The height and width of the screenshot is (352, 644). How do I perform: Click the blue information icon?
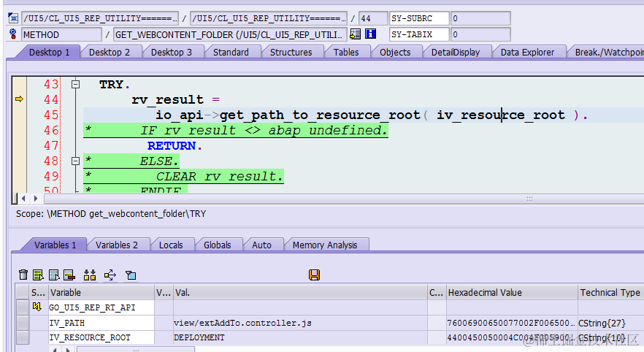click(370, 34)
